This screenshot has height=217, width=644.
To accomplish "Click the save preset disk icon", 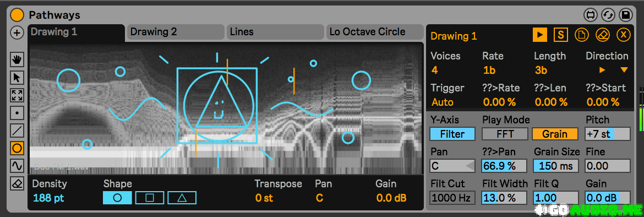I will pyautogui.click(x=626, y=15).
